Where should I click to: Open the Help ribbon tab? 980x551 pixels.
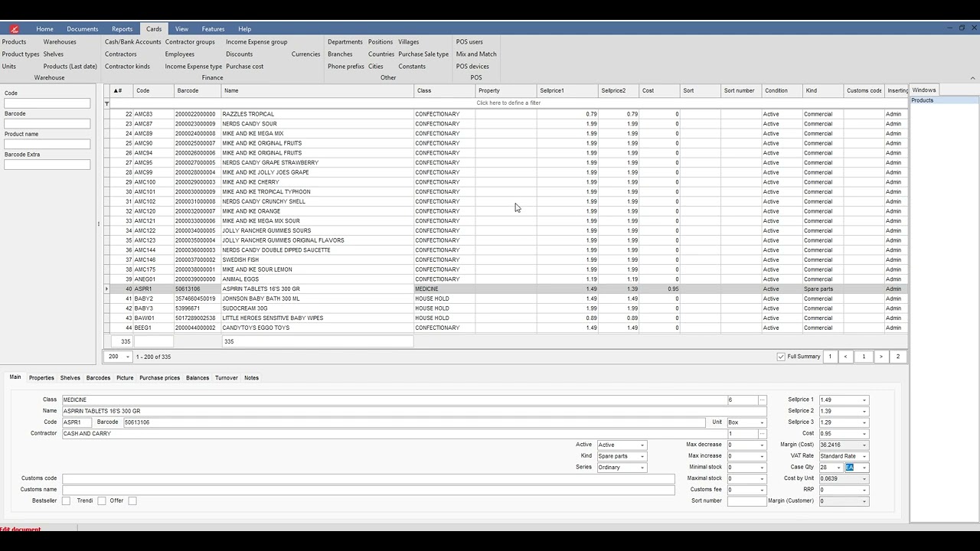pyautogui.click(x=244, y=29)
